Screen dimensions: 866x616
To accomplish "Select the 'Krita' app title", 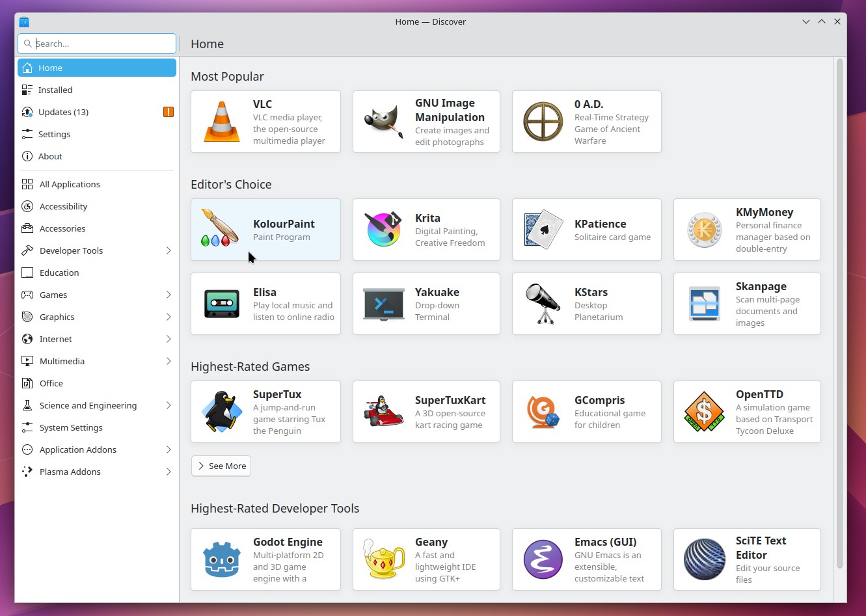I will pos(427,218).
